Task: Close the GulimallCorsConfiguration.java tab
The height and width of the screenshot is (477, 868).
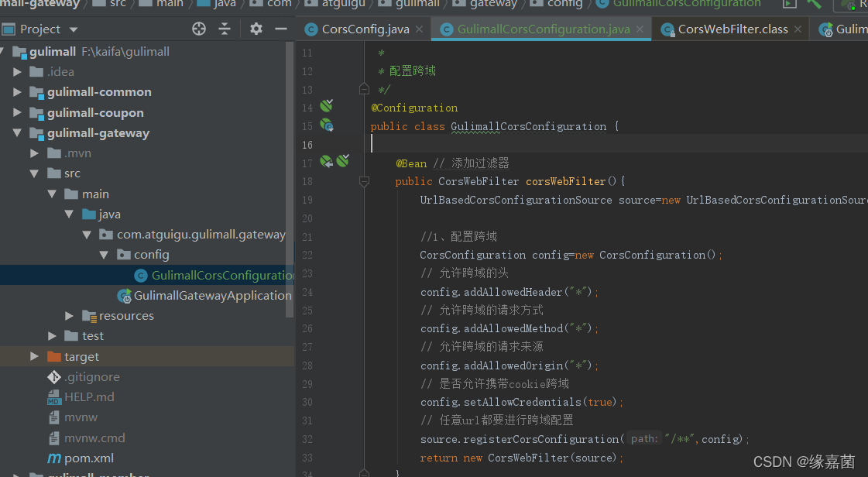Action: coord(640,29)
